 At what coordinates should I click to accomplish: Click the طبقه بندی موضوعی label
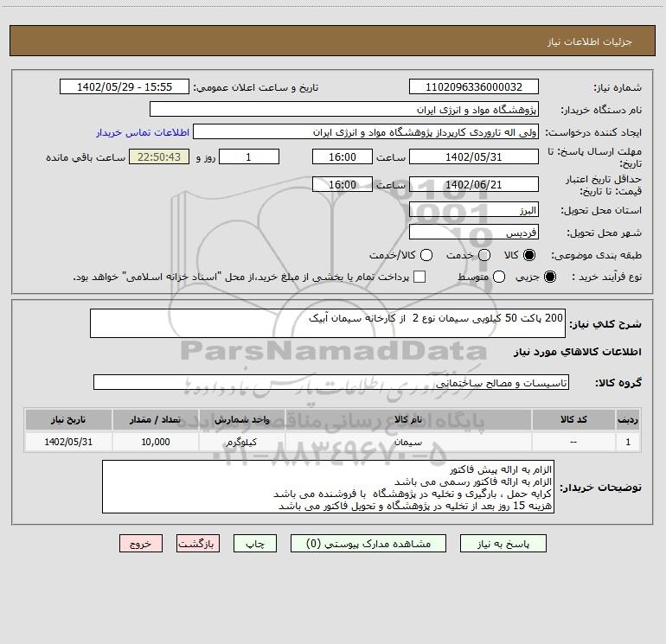tap(596, 256)
